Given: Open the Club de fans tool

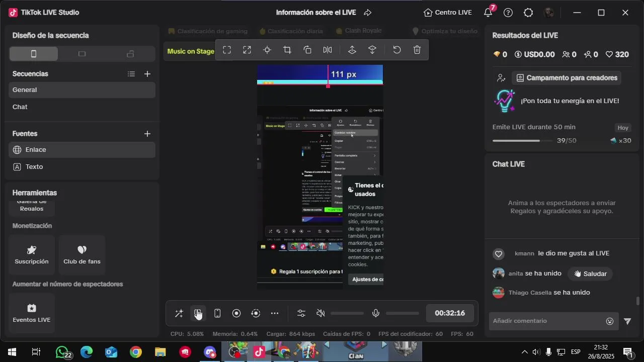Looking at the screenshot, I should [82, 255].
